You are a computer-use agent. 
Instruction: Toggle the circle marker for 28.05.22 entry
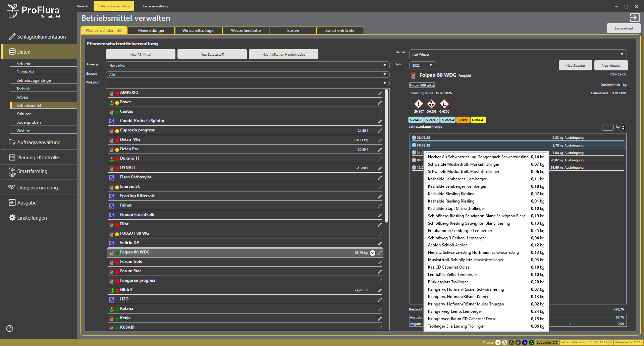tap(414, 138)
